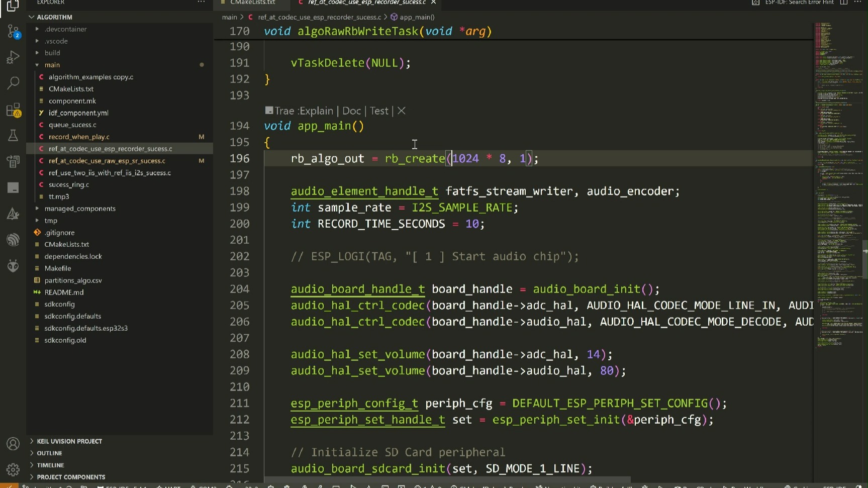868x488 pixels.
Task: Click the split editor icon in the top right
Action: coord(844,3)
